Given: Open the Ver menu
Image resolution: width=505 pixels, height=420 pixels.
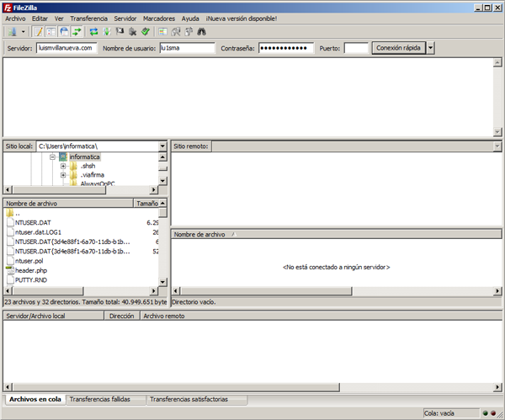Looking at the screenshot, I should point(59,19).
